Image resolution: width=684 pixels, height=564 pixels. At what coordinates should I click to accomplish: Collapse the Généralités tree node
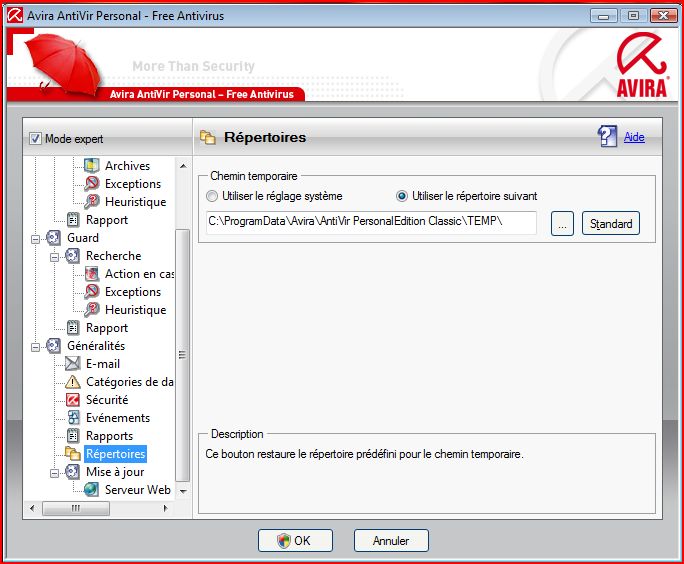point(36,347)
